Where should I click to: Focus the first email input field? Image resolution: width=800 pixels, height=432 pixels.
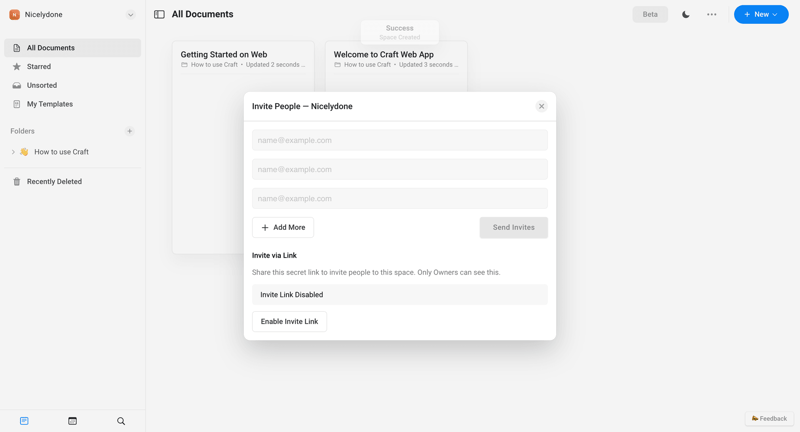[x=399, y=140]
